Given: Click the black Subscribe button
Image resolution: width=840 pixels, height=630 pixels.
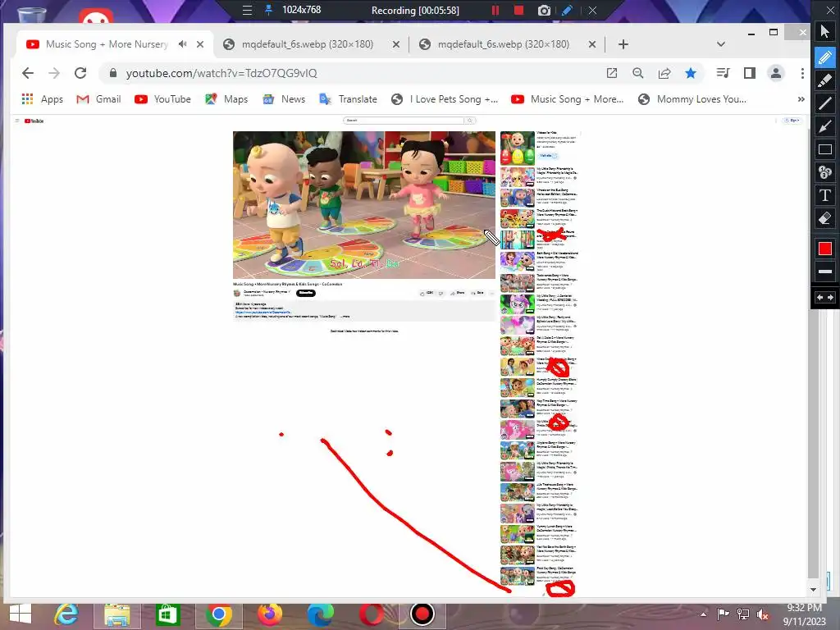Looking at the screenshot, I should coord(306,293).
